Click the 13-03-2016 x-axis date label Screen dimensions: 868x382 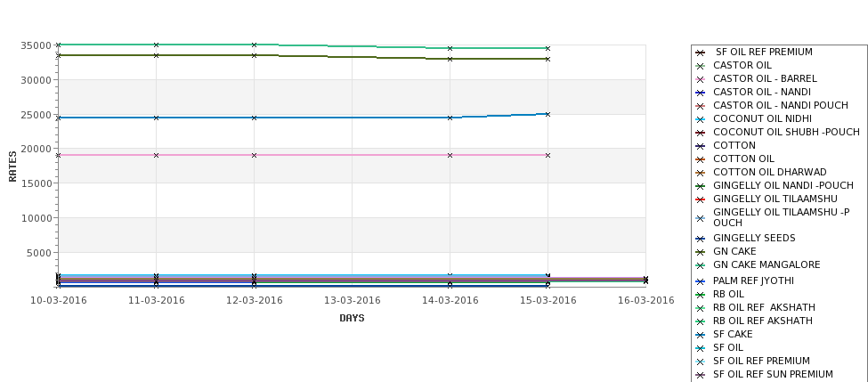(x=352, y=301)
